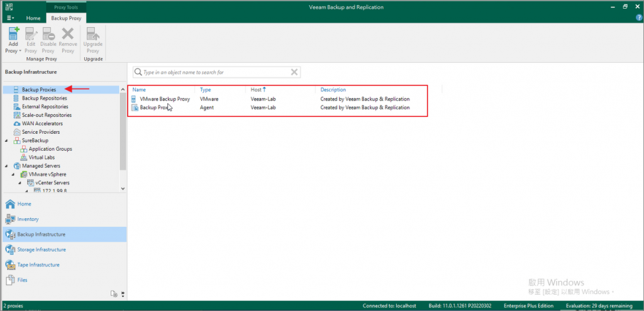Select Backup Repositories in the tree
The image size is (644, 311).
45,98
